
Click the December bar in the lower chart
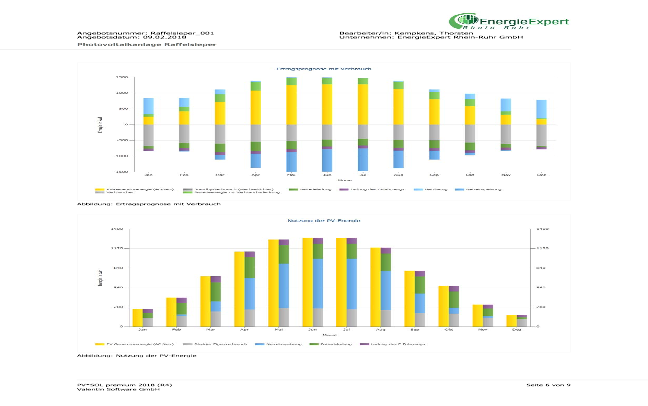pos(511,321)
